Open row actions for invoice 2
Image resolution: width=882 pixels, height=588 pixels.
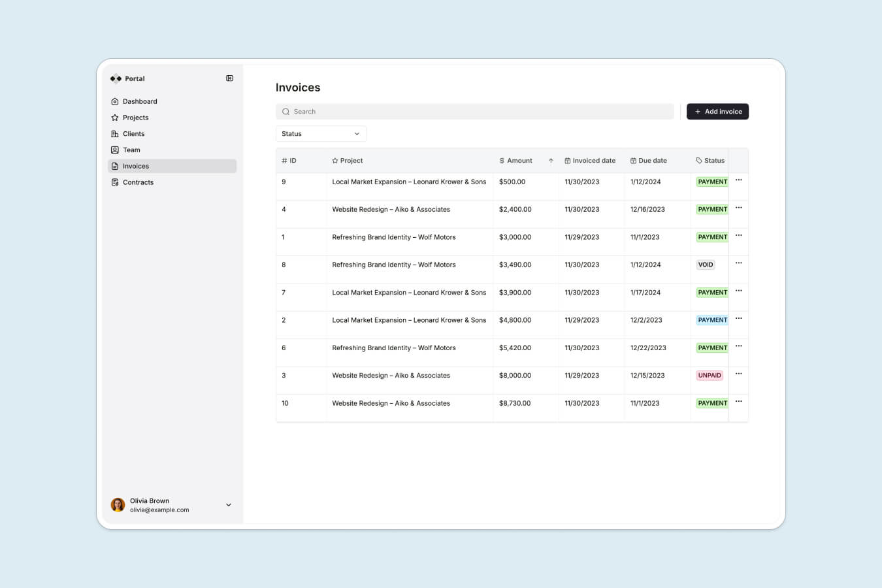(738, 318)
